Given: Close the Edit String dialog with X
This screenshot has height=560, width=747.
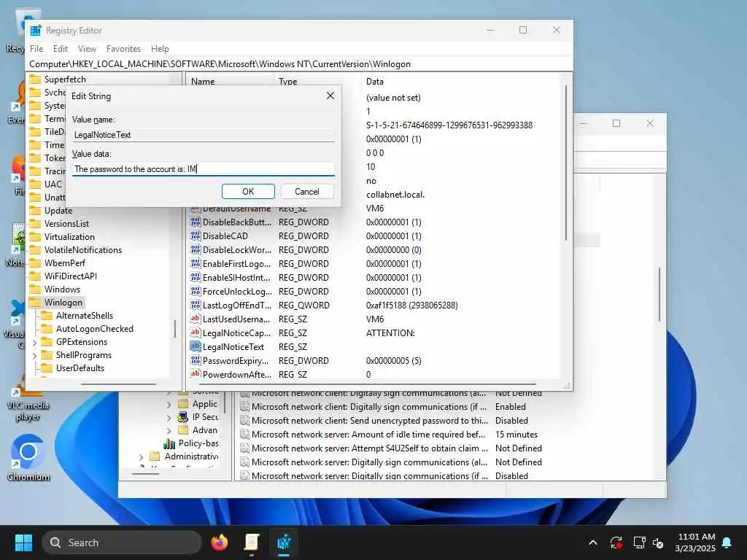Looking at the screenshot, I should click(330, 96).
